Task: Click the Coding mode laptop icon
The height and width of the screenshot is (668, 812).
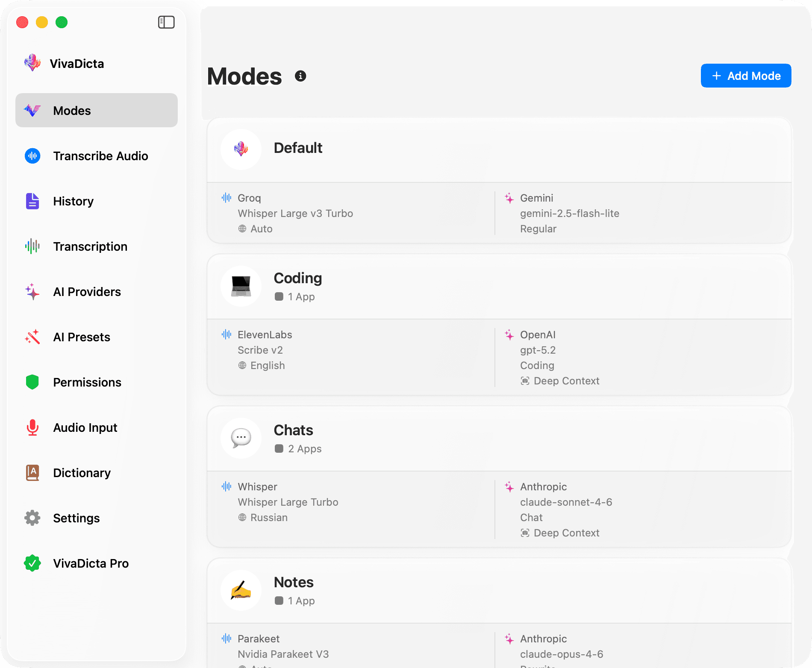Action: click(x=241, y=286)
